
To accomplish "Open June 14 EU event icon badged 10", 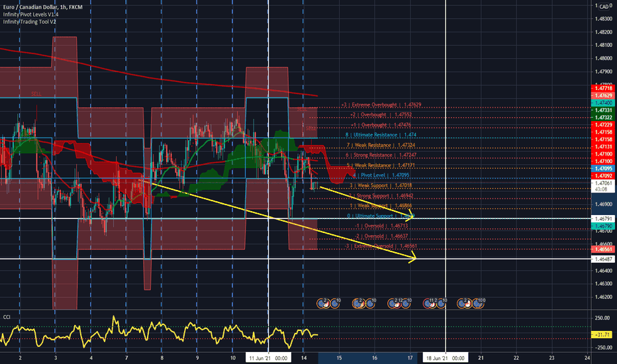I will (335, 303).
